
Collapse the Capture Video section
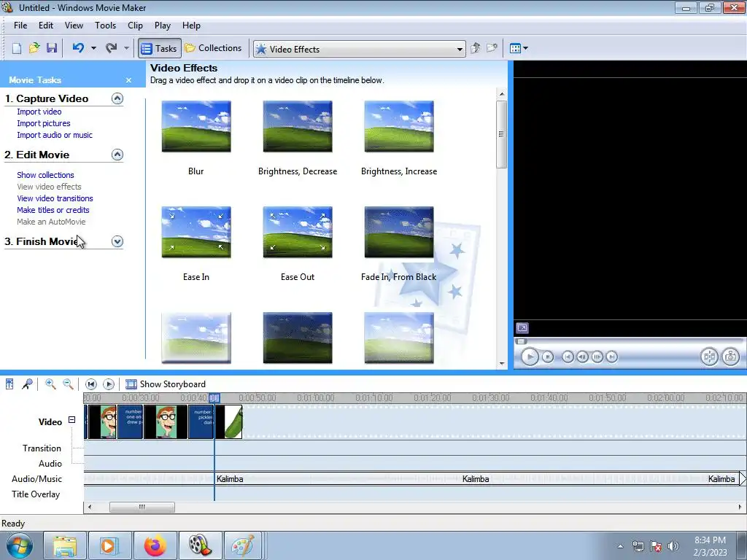point(117,98)
